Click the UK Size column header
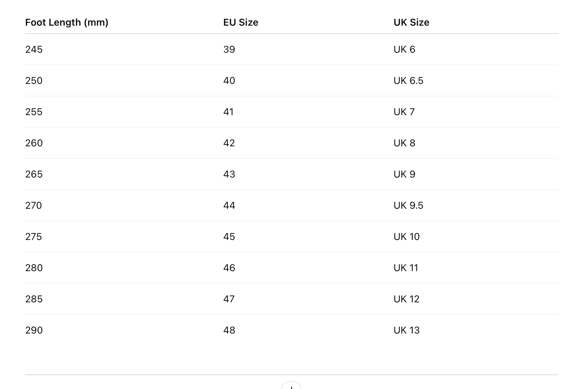 (411, 23)
